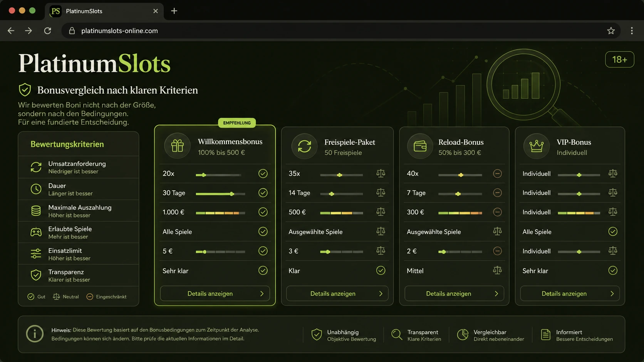
Task: Reload the page in the browser
Action: 48,31
